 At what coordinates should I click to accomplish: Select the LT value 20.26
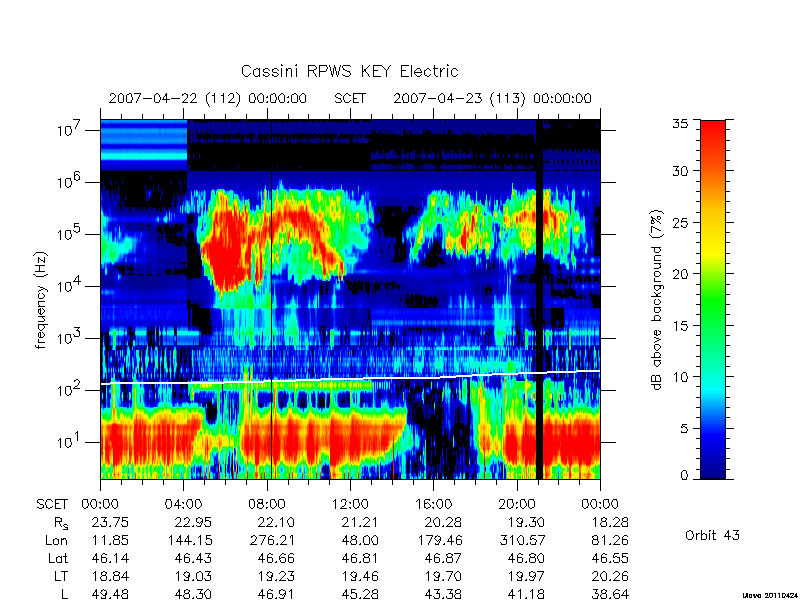tap(609, 576)
